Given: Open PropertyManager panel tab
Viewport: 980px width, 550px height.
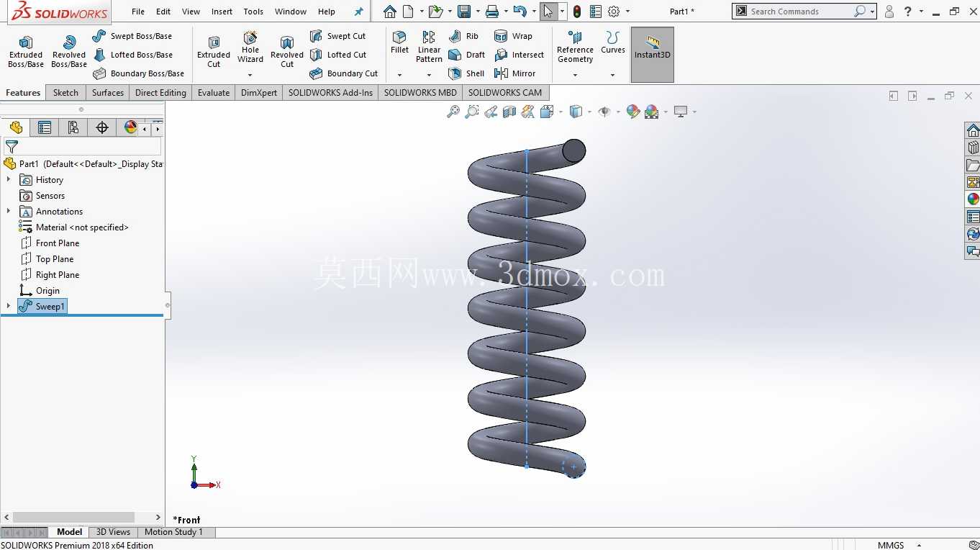Looking at the screenshot, I should tap(45, 127).
